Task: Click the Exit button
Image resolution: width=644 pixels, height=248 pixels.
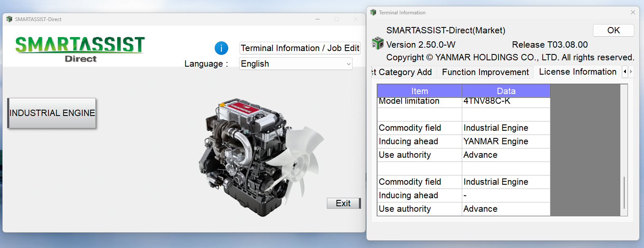Action: click(x=343, y=203)
